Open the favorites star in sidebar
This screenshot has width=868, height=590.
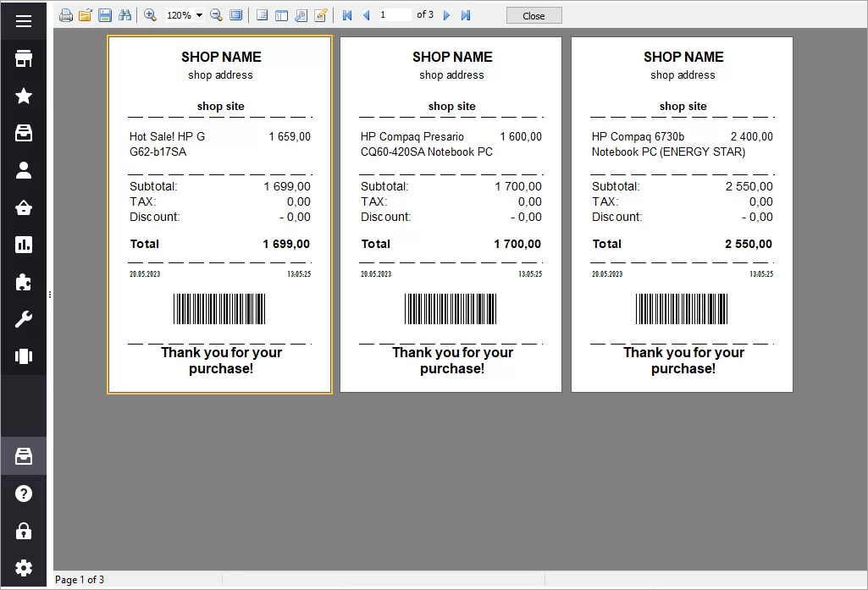(24, 96)
